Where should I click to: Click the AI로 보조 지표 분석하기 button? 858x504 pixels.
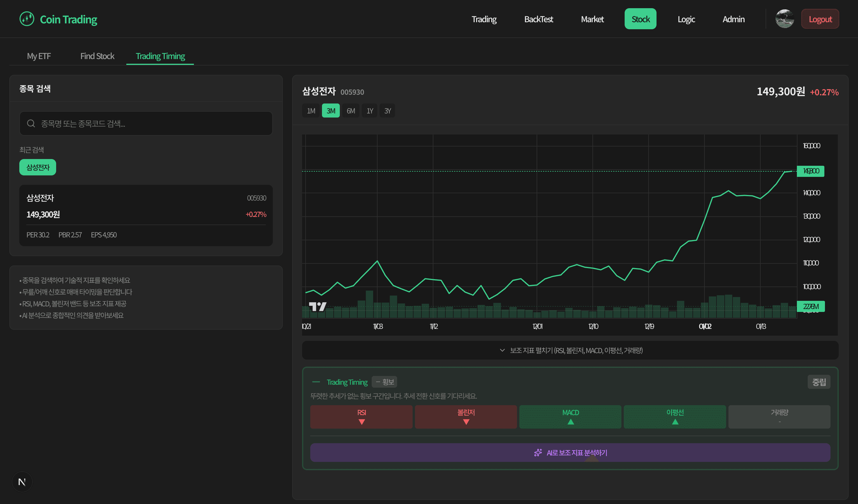coord(570,452)
